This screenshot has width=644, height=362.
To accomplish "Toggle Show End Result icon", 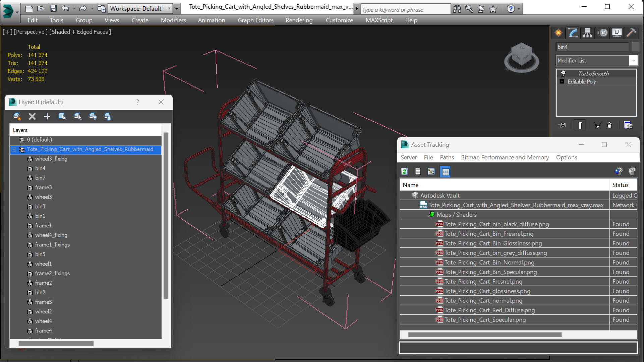I will (x=580, y=125).
